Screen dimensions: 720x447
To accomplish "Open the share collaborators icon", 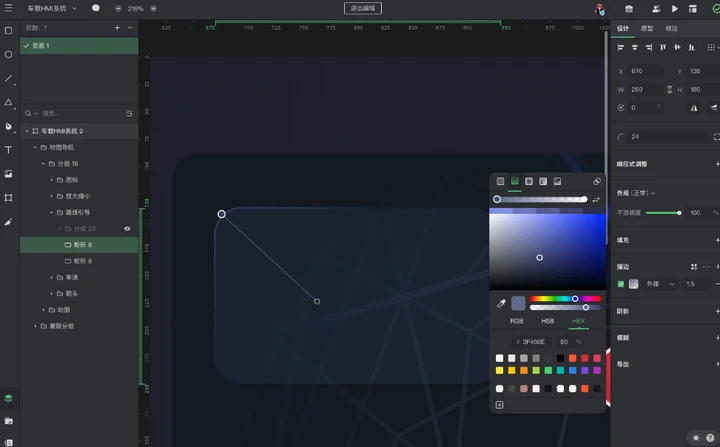I will click(x=656, y=9).
